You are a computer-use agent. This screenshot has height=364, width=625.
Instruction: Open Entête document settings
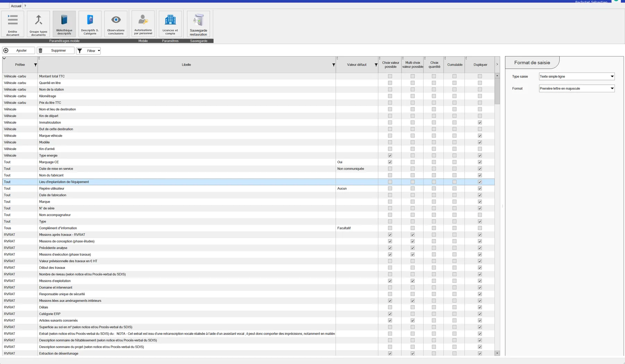[x=13, y=24]
